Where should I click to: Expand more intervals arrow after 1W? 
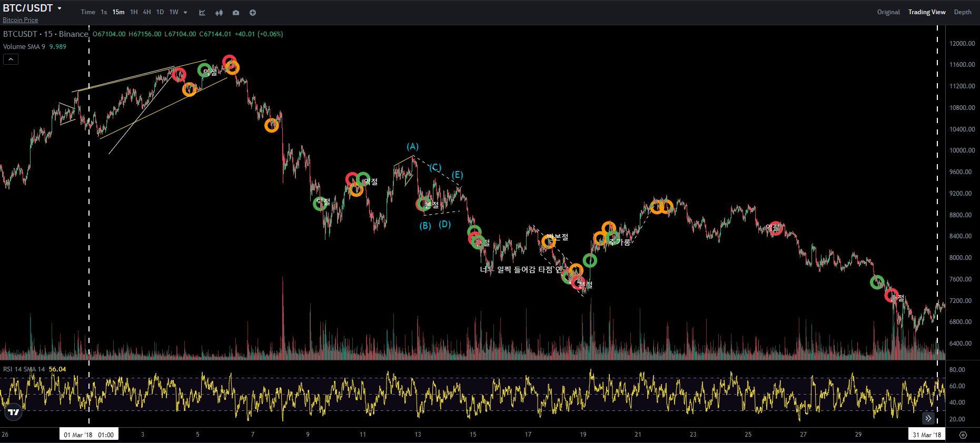pyautogui.click(x=185, y=13)
